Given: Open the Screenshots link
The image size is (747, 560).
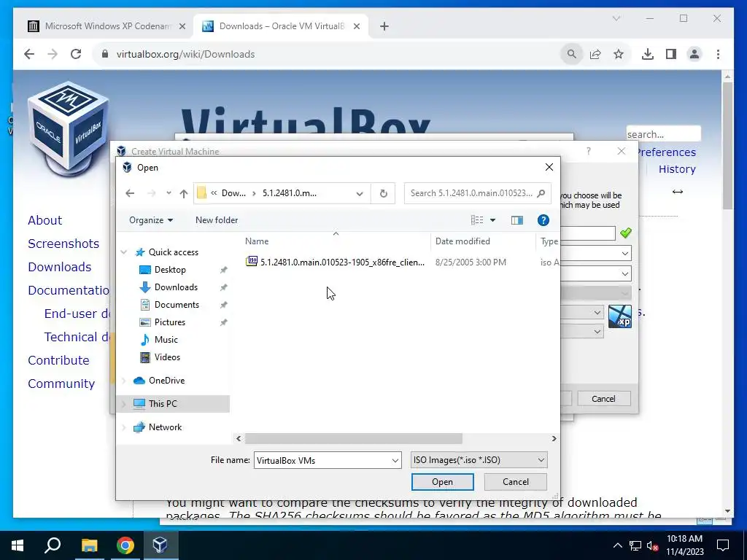Looking at the screenshot, I should coord(63,244).
